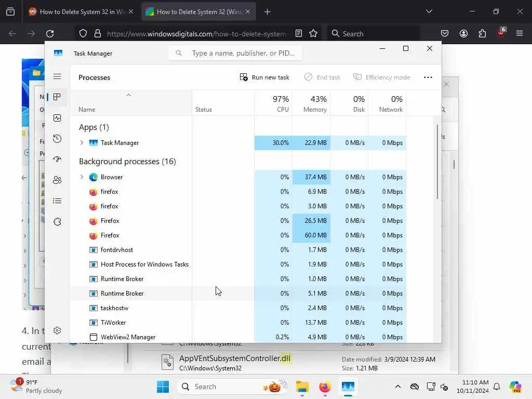Open File Explorer from taskbar
532x399 pixels.
point(302,387)
